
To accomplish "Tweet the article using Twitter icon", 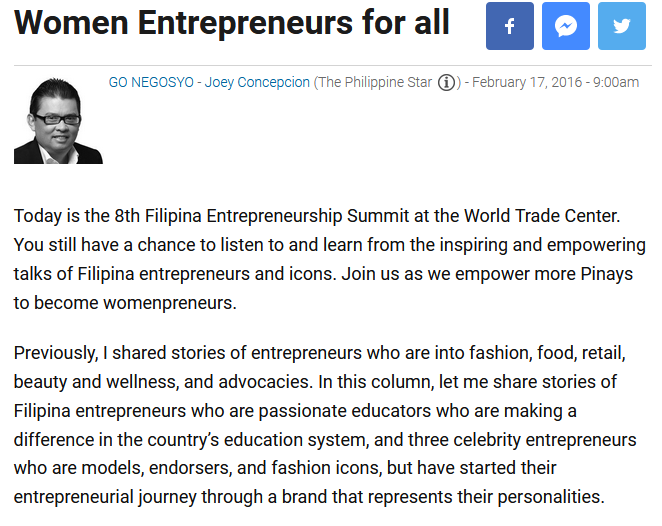I will click(x=622, y=26).
